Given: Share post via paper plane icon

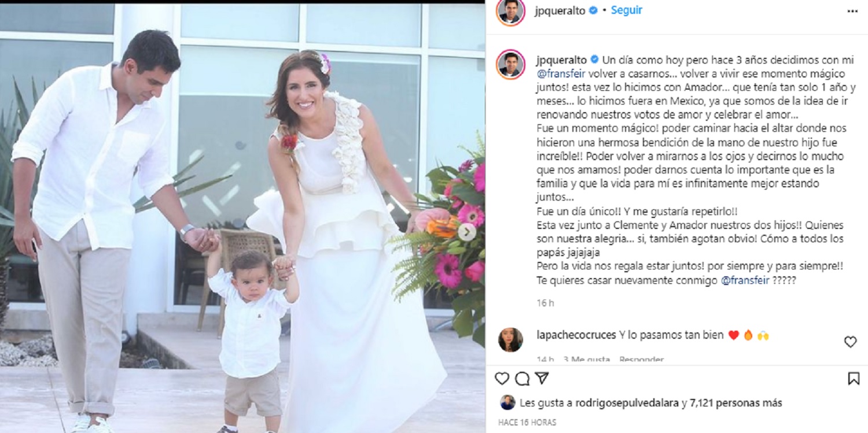Looking at the screenshot, I should [x=542, y=379].
